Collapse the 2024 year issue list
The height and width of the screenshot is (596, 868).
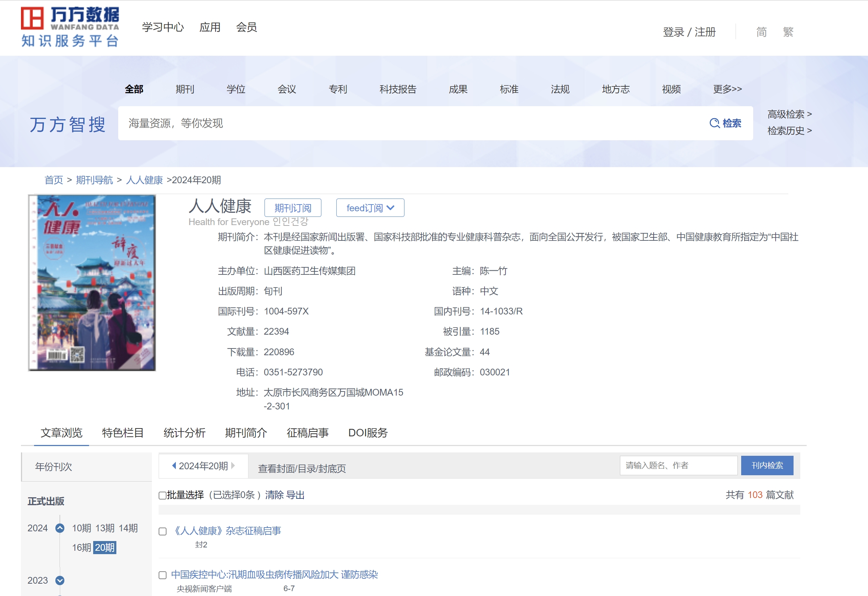[x=60, y=528]
